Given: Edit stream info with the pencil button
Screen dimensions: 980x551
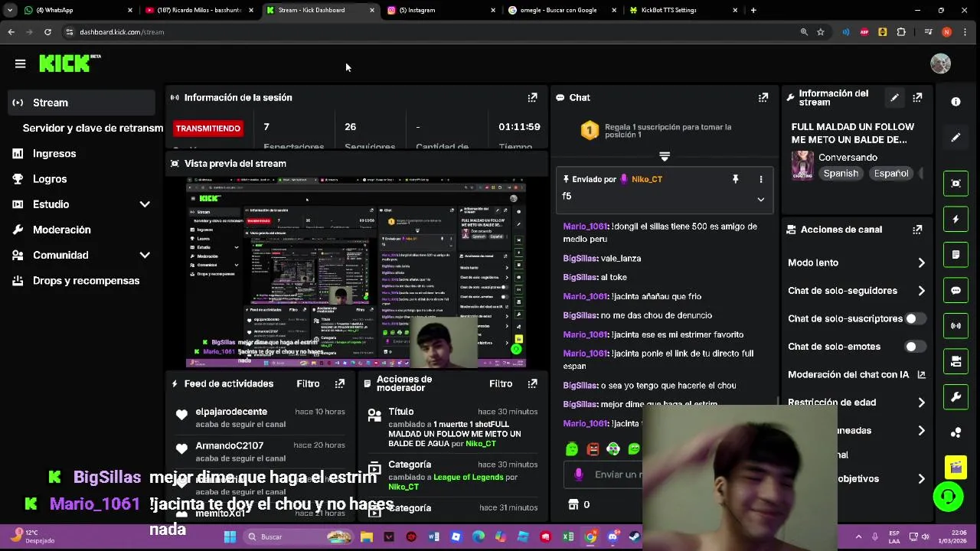Looking at the screenshot, I should 894,97.
